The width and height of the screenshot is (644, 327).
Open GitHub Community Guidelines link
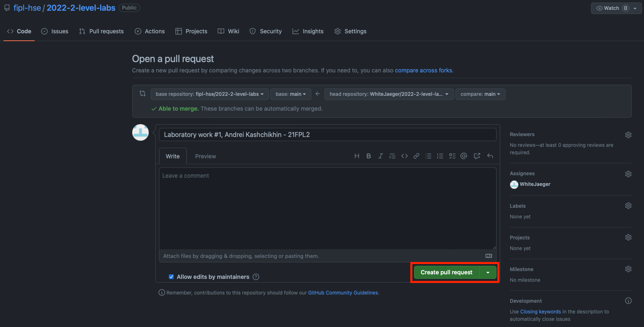pos(343,293)
